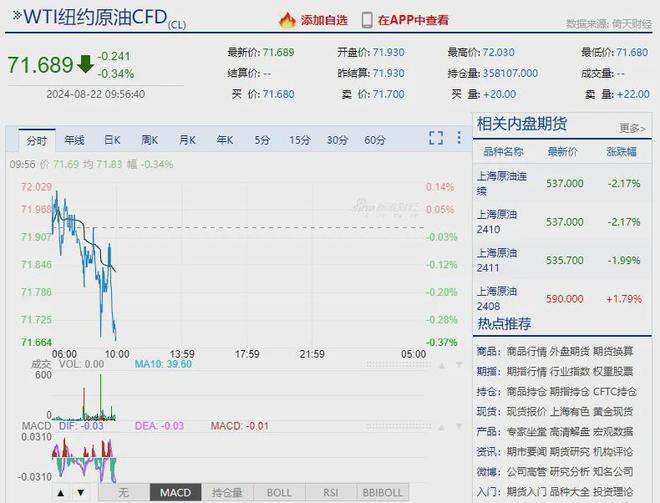
Task: Click the 590.000 price of 上海原油 2408
Action: (x=564, y=299)
